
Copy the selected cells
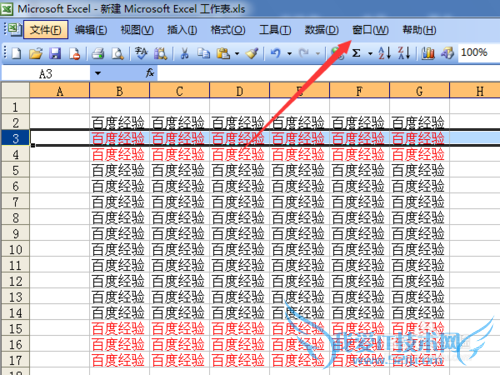point(203,53)
